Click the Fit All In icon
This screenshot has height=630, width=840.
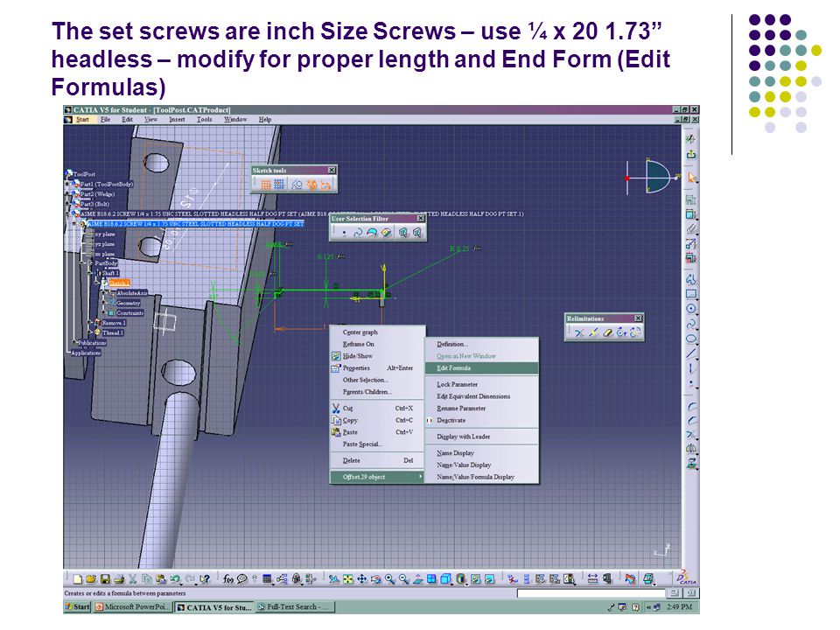(x=348, y=579)
